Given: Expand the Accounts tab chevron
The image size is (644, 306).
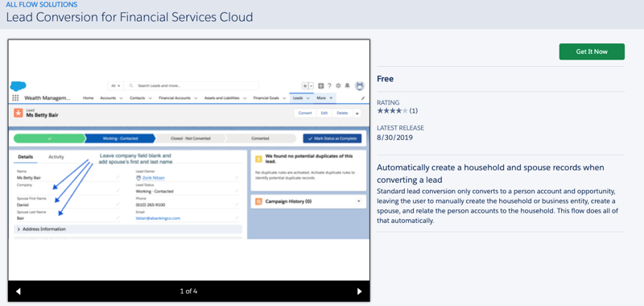Looking at the screenshot, I should [x=122, y=98].
